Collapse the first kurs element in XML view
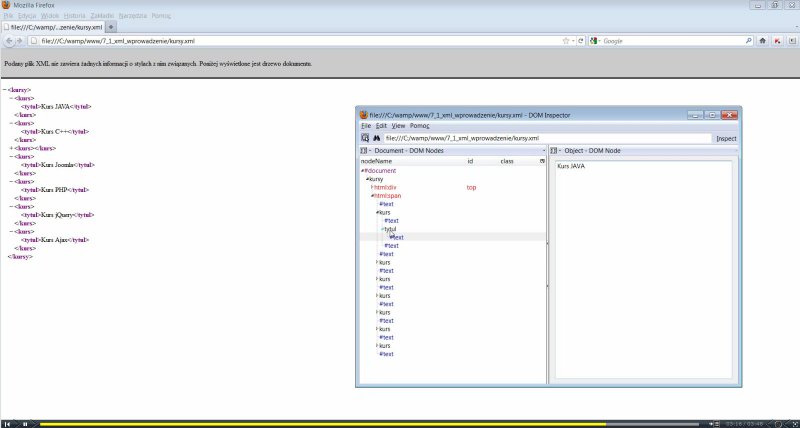 tap(11, 98)
